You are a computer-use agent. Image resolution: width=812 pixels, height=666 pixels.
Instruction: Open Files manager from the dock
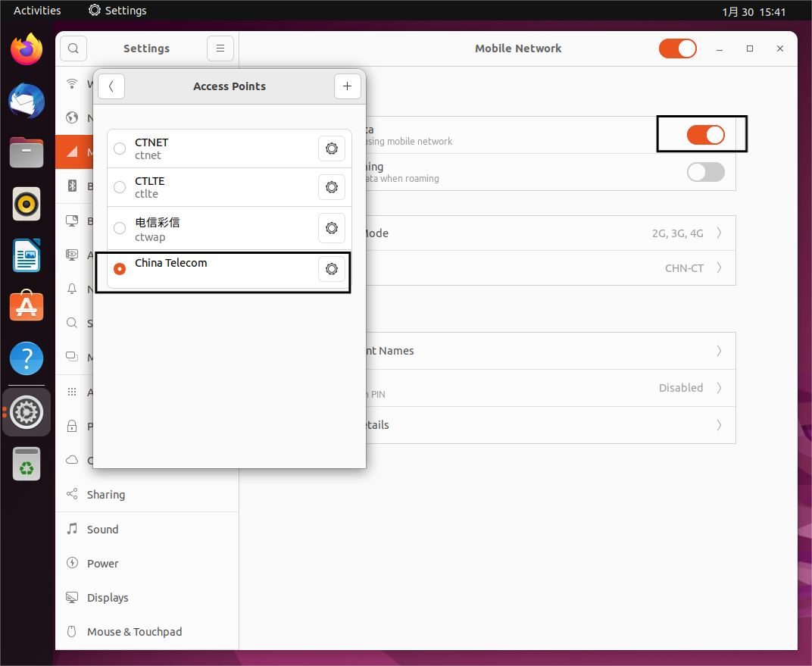(27, 153)
